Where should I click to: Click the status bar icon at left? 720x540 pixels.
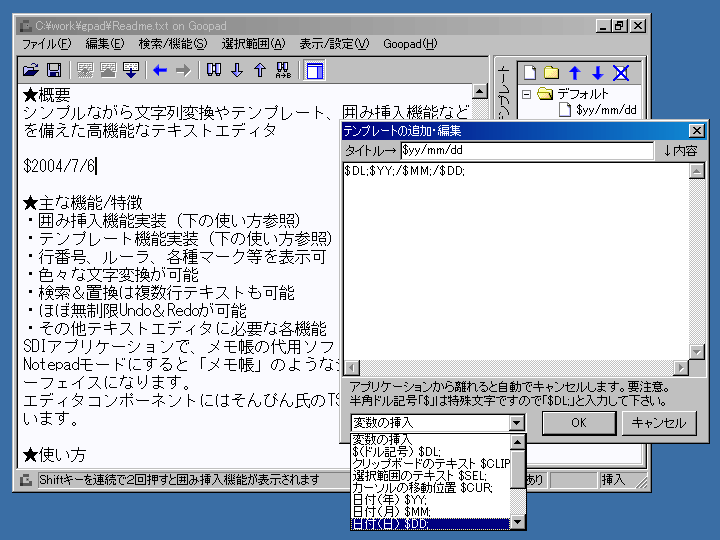pos(26,480)
